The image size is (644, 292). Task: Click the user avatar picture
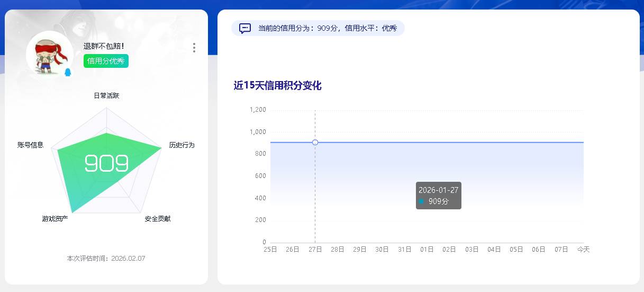coord(50,55)
